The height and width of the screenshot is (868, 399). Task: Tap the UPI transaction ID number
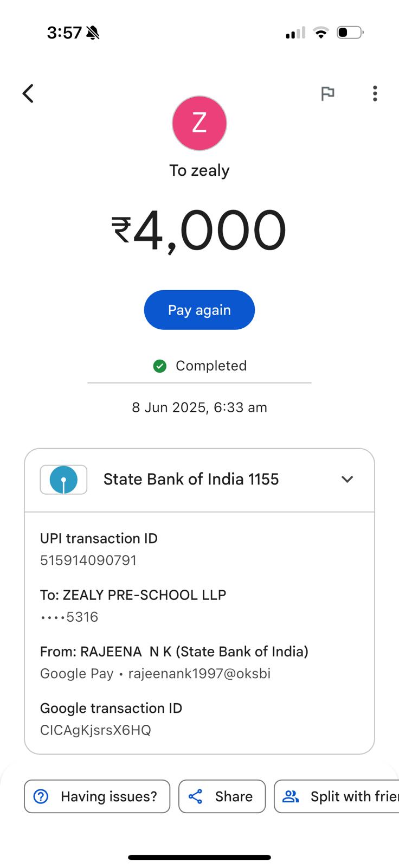(x=88, y=560)
